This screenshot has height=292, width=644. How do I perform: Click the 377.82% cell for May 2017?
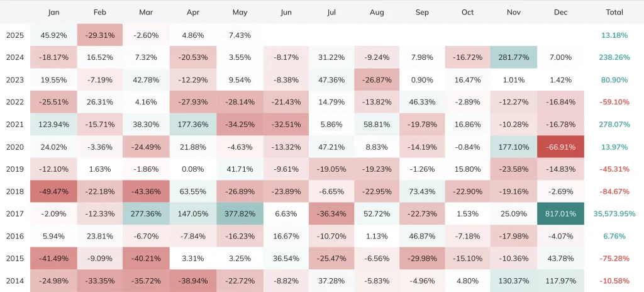(240, 214)
